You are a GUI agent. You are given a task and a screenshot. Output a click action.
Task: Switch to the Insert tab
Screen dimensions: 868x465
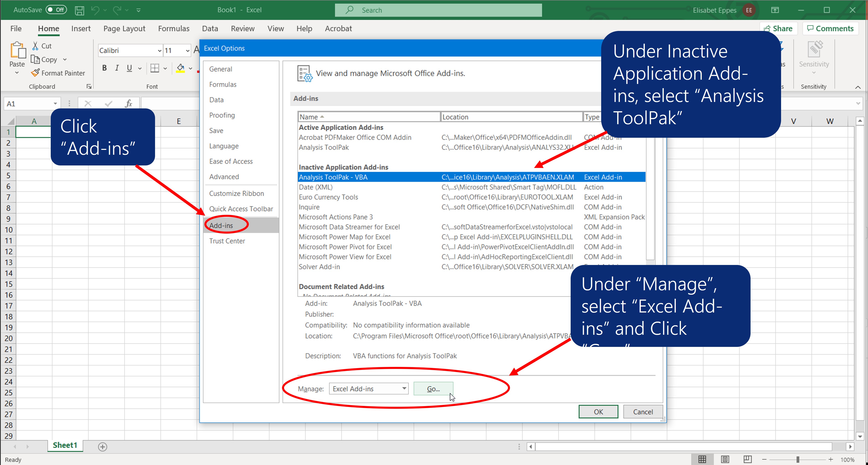pos(81,29)
